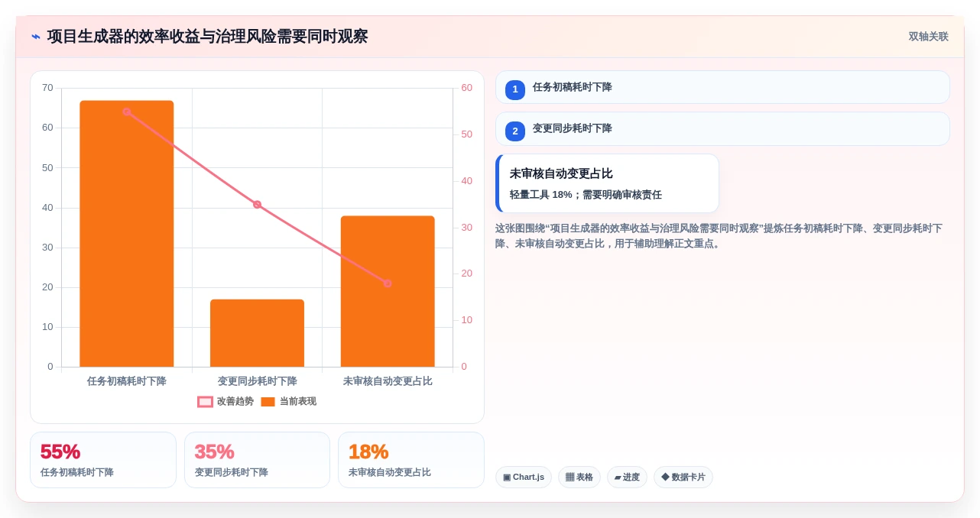Click the orange bar for 未审核自动变更占比
980x518 pixels.
coord(388,291)
